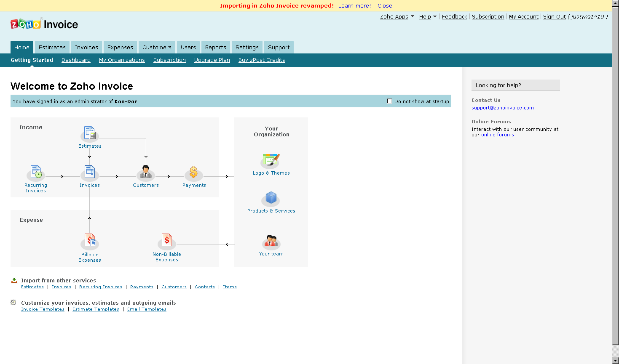This screenshot has height=364, width=619.
Task: Click Subscription in the top-right links
Action: pos(488,16)
